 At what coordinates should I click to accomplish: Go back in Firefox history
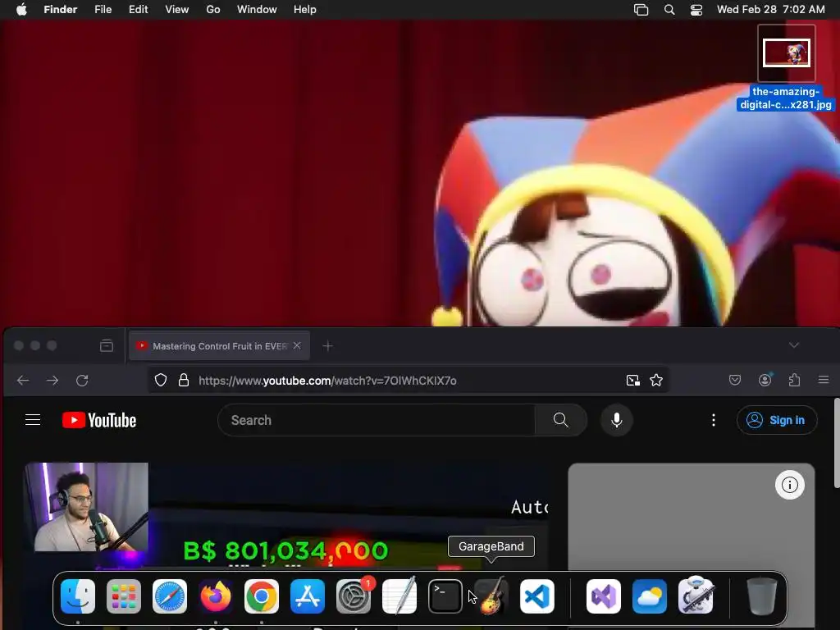[x=23, y=381]
